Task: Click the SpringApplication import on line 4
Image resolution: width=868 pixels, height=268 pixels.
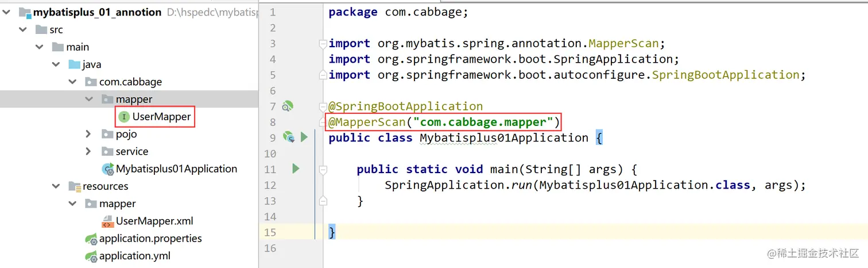Action: coord(504,59)
